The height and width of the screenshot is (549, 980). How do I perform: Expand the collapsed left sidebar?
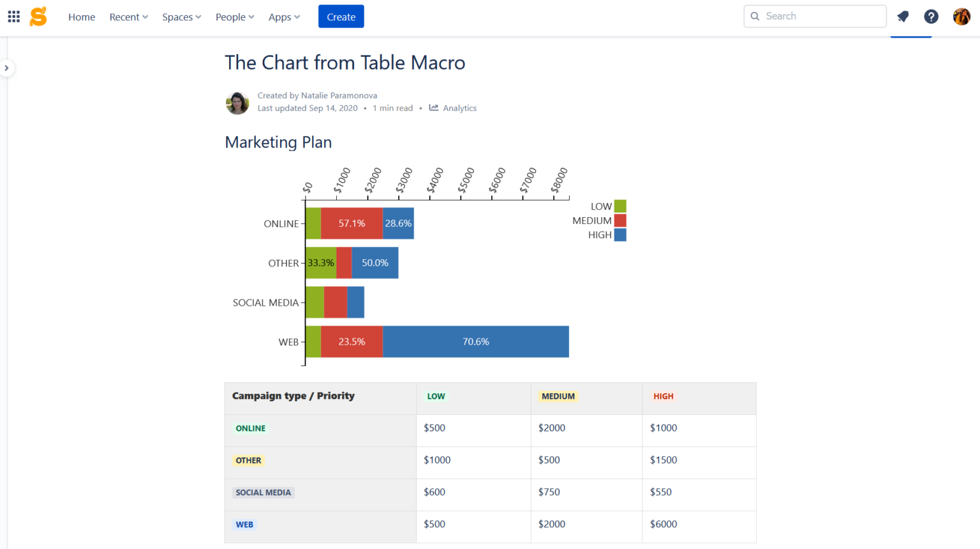(6, 68)
